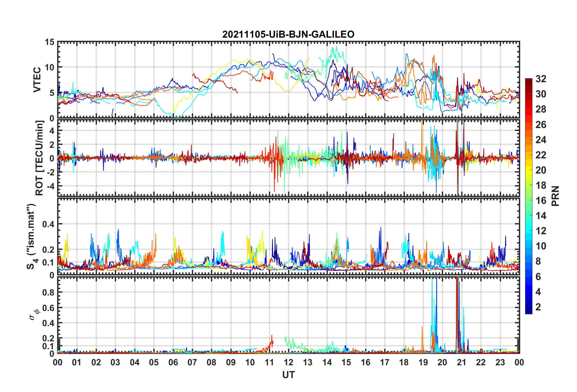Click colorbar tick label 28
Screen dimensions: 577x392
click(541, 109)
